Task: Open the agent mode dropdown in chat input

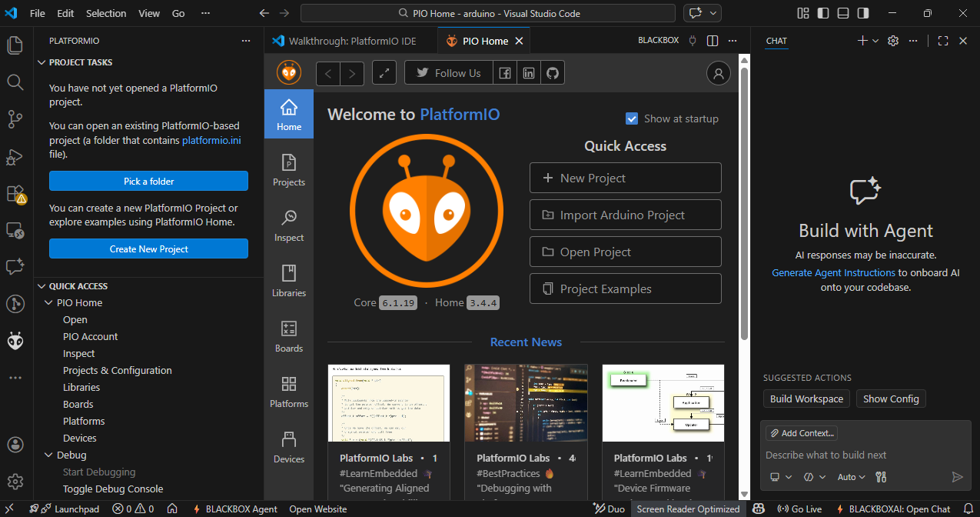Action: pyautogui.click(x=815, y=477)
